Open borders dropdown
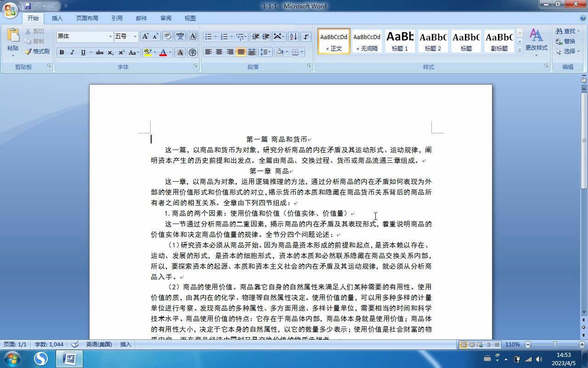The height and width of the screenshot is (368, 588). pyautogui.click(x=302, y=52)
